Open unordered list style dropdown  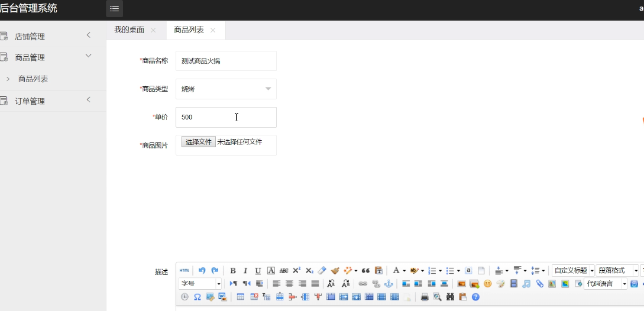click(458, 271)
